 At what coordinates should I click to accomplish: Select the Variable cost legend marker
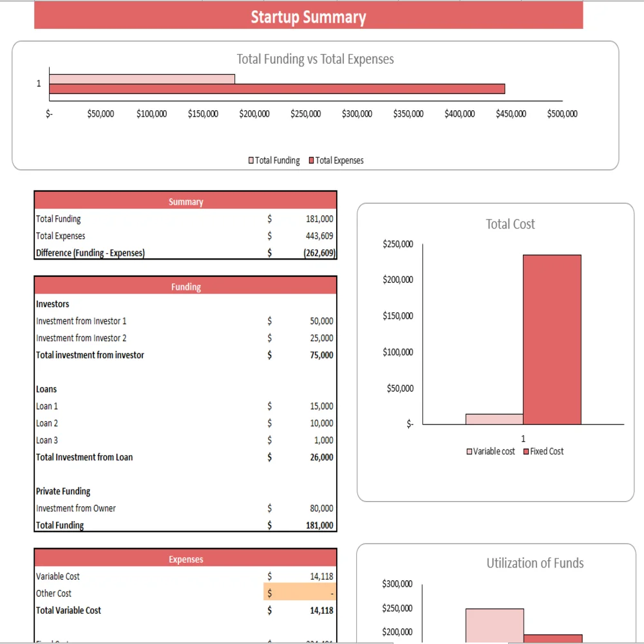coord(469,452)
